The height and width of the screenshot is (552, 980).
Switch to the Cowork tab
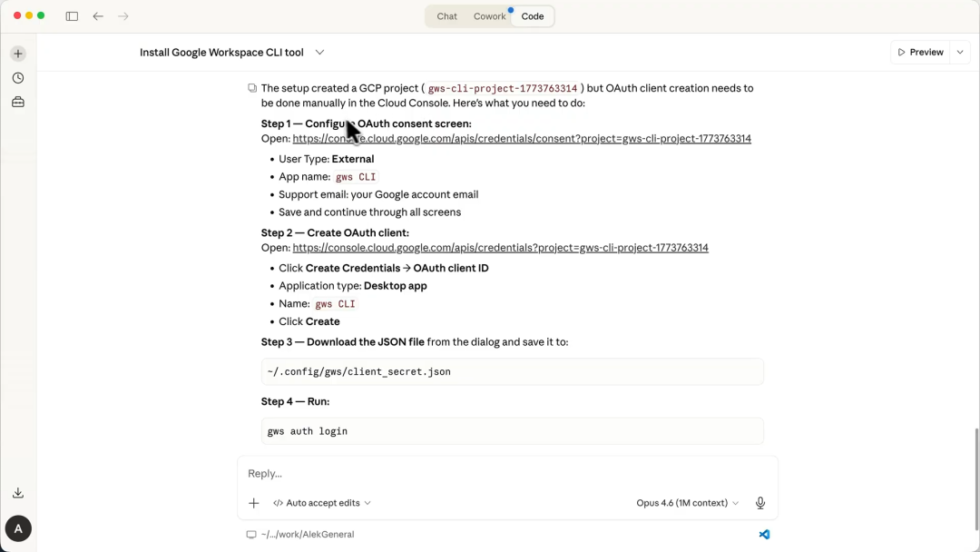click(489, 16)
